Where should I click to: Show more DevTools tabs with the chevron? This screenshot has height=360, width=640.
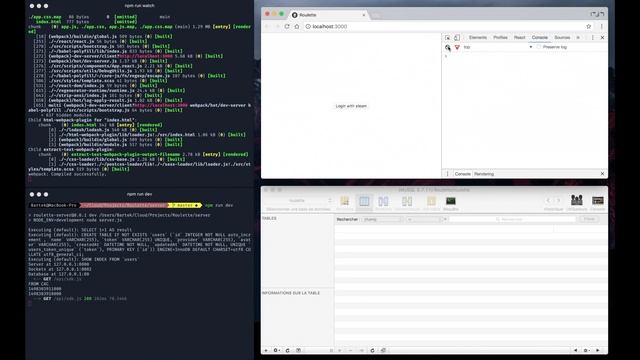(x=578, y=38)
